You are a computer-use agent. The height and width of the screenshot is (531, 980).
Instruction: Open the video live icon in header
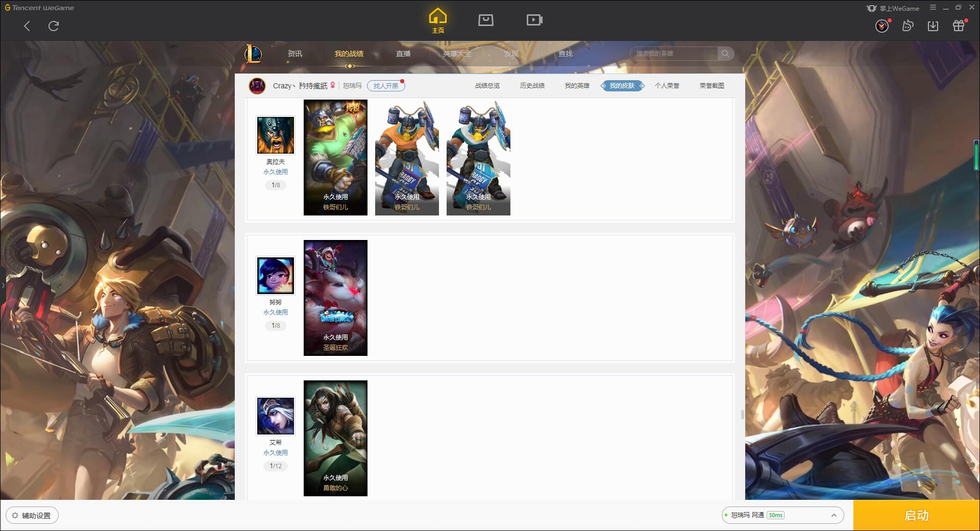534,20
